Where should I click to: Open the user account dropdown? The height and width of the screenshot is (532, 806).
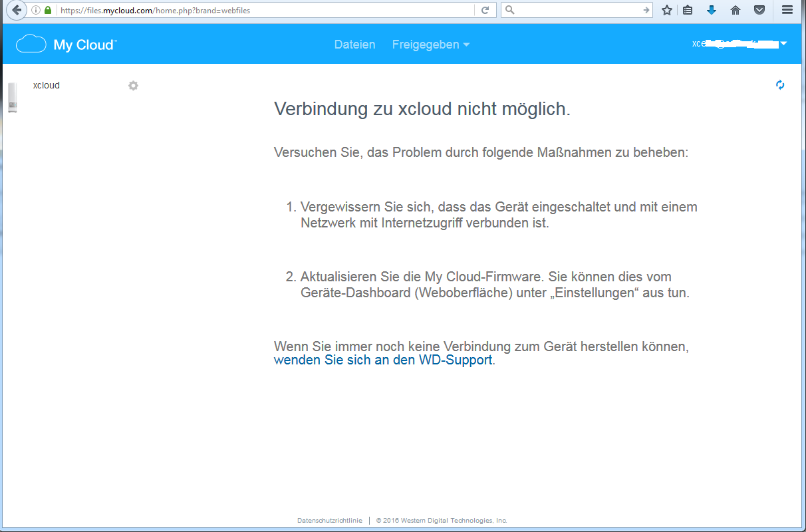(739, 43)
